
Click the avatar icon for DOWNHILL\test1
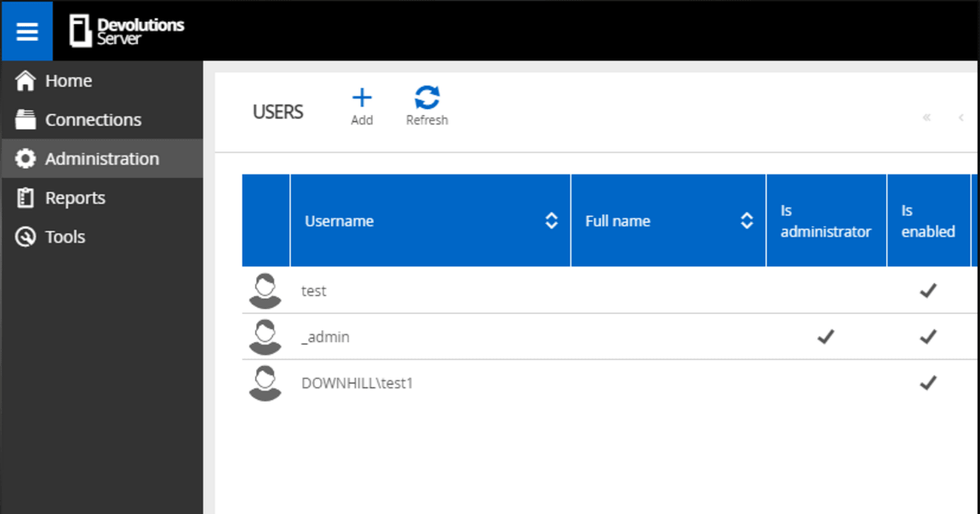click(265, 383)
